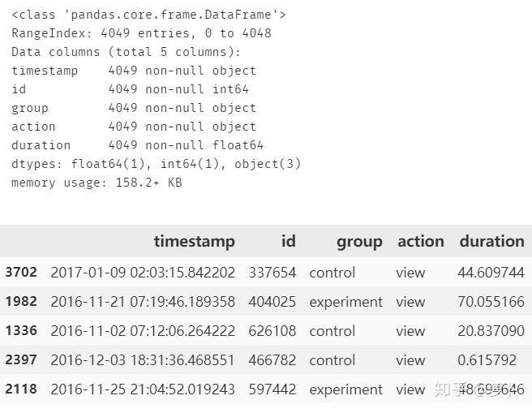
Task: Select the action column header
Action: click(x=420, y=241)
